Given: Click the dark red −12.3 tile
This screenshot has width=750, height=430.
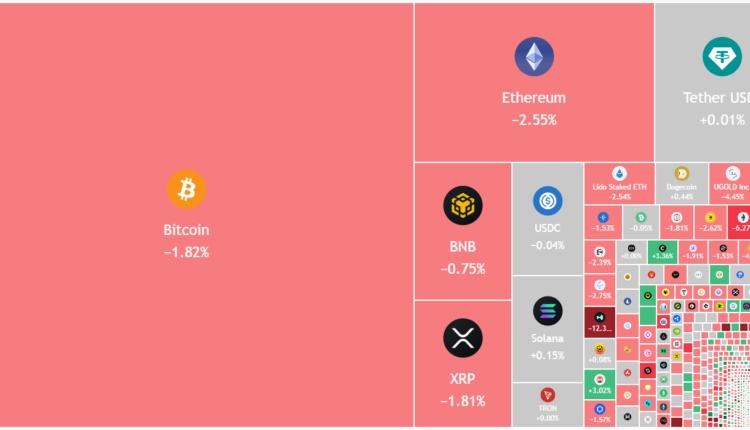Looking at the screenshot, I should [600, 322].
